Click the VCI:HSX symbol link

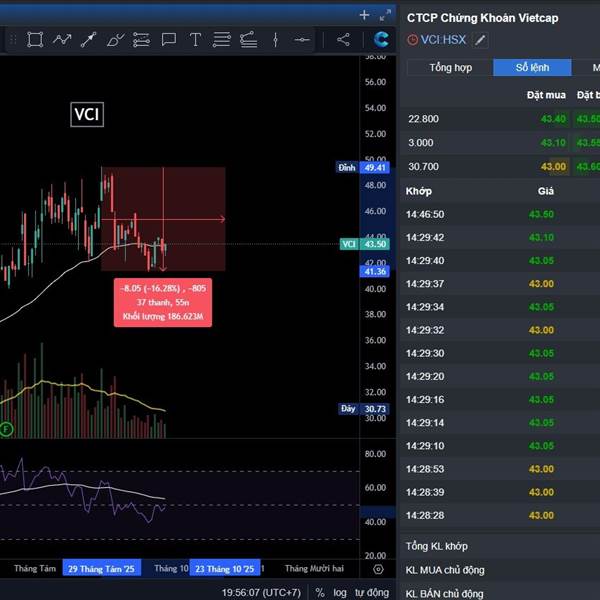point(443,40)
